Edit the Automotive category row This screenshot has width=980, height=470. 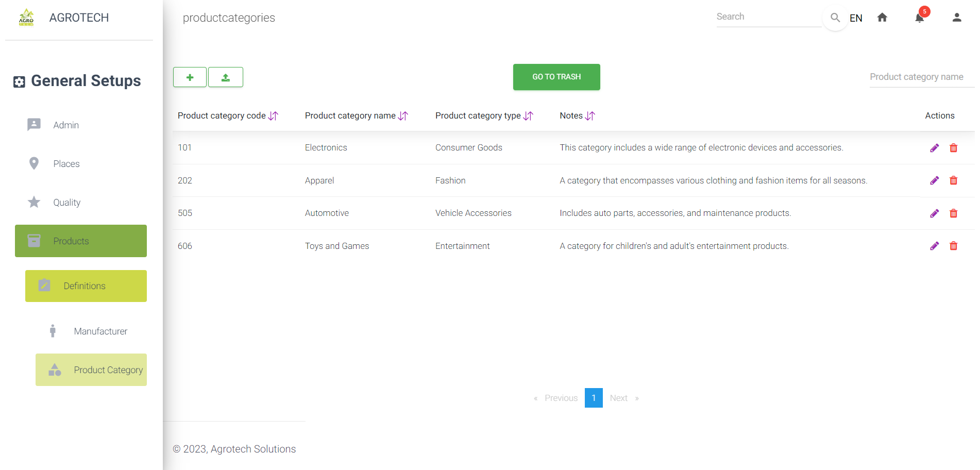934,213
